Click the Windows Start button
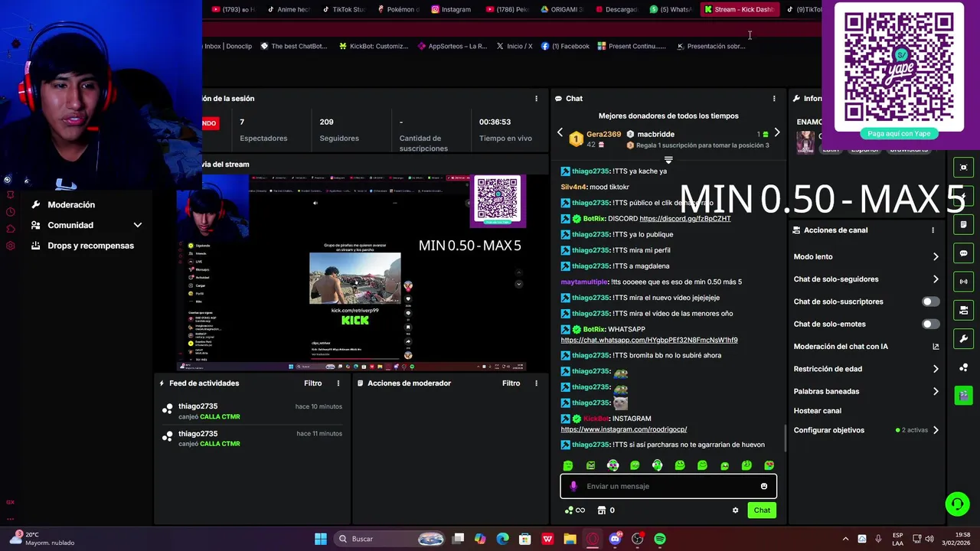This screenshot has height=551, width=980. (x=321, y=539)
